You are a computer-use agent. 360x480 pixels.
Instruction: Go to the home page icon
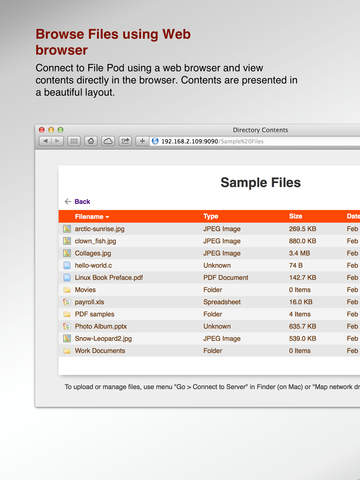click(91, 141)
